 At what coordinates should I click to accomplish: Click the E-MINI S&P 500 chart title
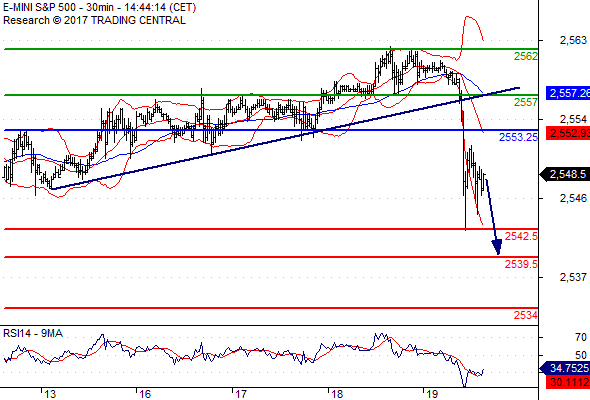99,8
